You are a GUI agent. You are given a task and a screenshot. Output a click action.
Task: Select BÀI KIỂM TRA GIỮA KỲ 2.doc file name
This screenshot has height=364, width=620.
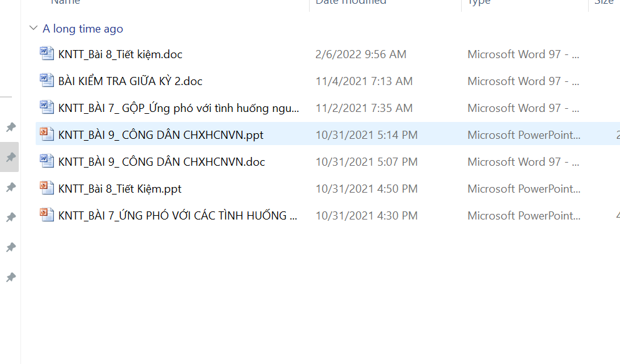[130, 81]
